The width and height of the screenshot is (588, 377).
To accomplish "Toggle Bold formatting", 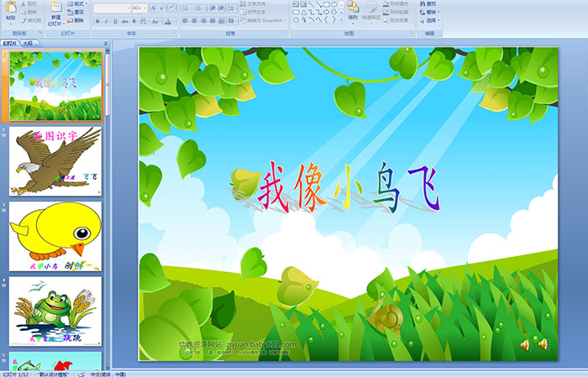I will tap(97, 21).
